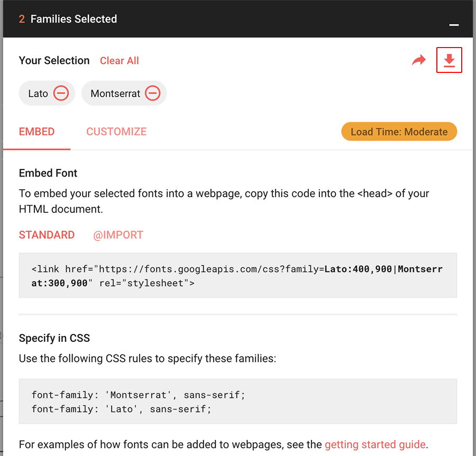
Task: Select the STANDARD embed option
Action: [47, 235]
